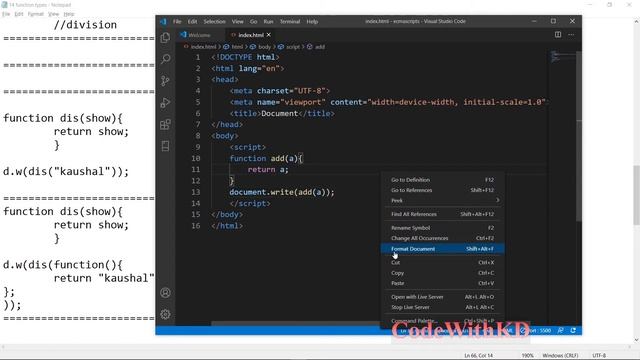Click the VS Code logo in title bar

(163, 21)
